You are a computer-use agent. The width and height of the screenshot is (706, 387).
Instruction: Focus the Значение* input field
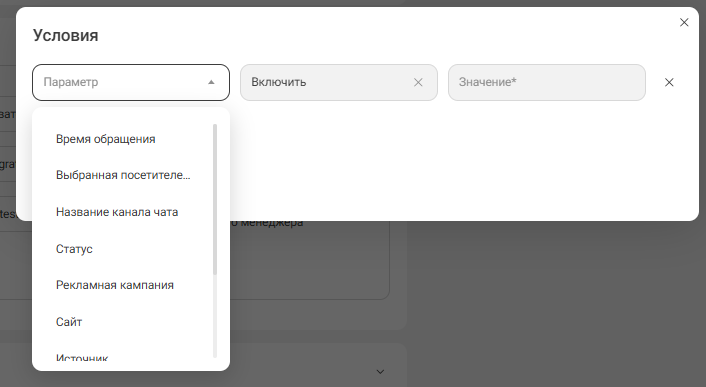(x=547, y=82)
